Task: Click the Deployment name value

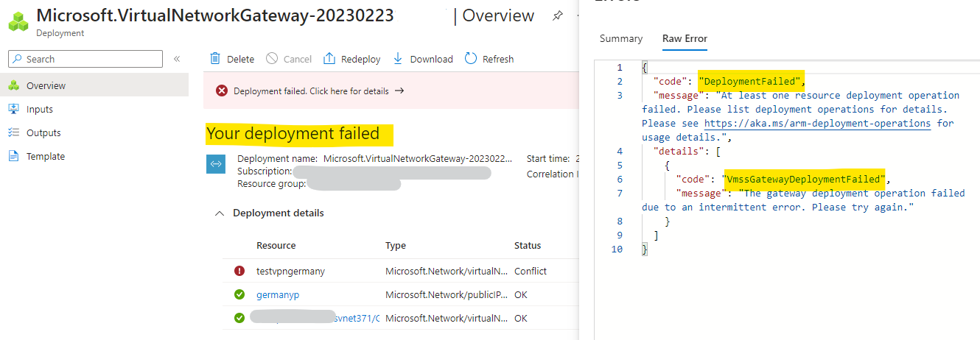Action: coord(417,158)
